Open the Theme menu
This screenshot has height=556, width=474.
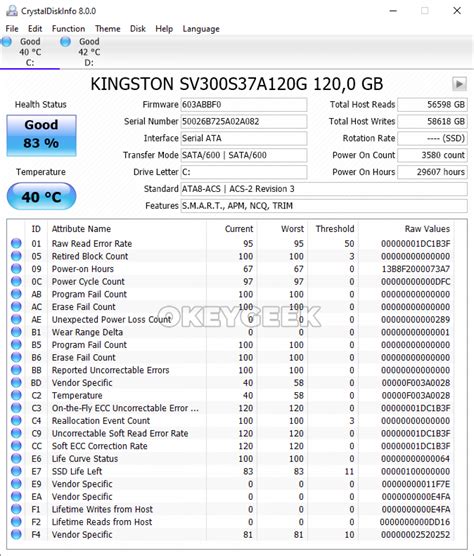click(x=107, y=29)
